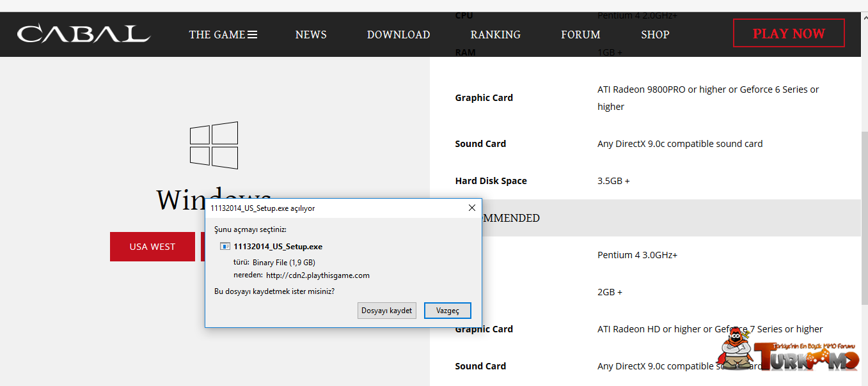Click the '3.5GB +' value
The height and width of the screenshot is (386, 868).
click(x=613, y=181)
